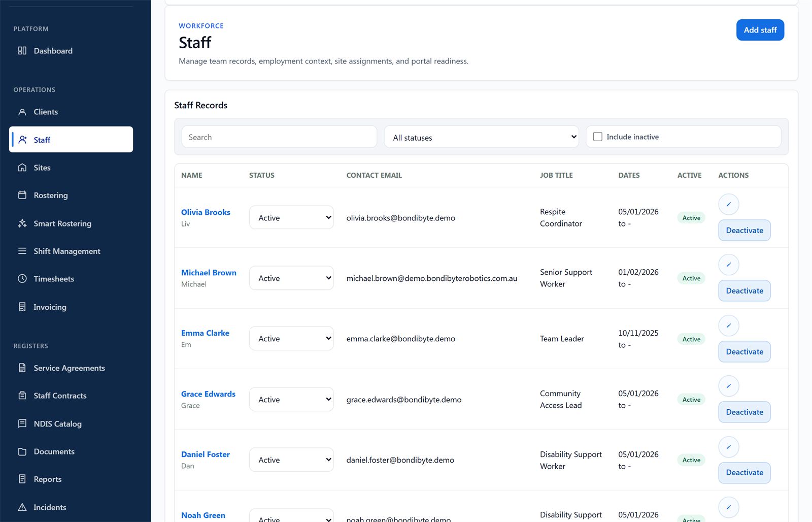Click the Invoicing receipt icon

(x=22, y=307)
